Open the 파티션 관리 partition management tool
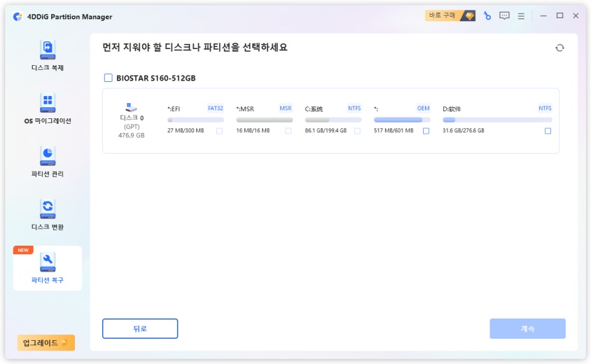 (48, 162)
